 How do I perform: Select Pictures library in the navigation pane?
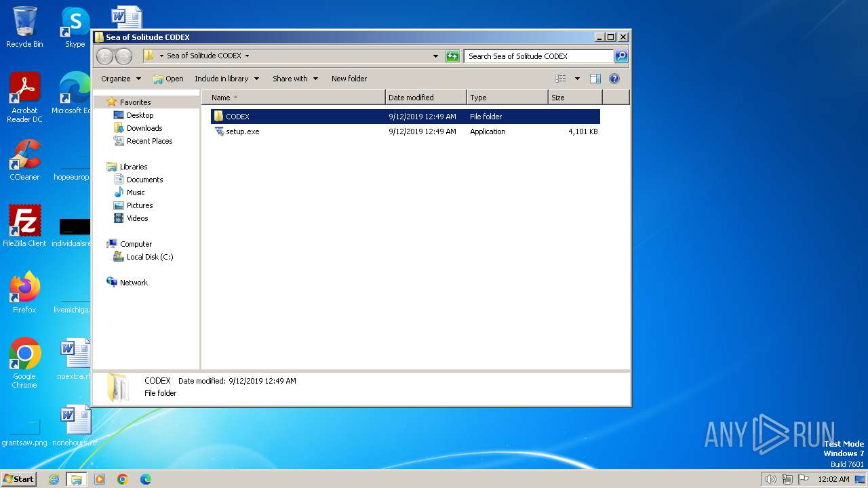tap(140, 205)
